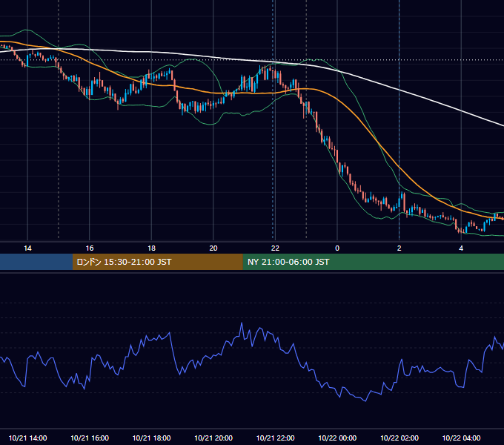The height and width of the screenshot is (445, 504).
Task: Click the 10/21 14:00 date label
Action: 27,438
